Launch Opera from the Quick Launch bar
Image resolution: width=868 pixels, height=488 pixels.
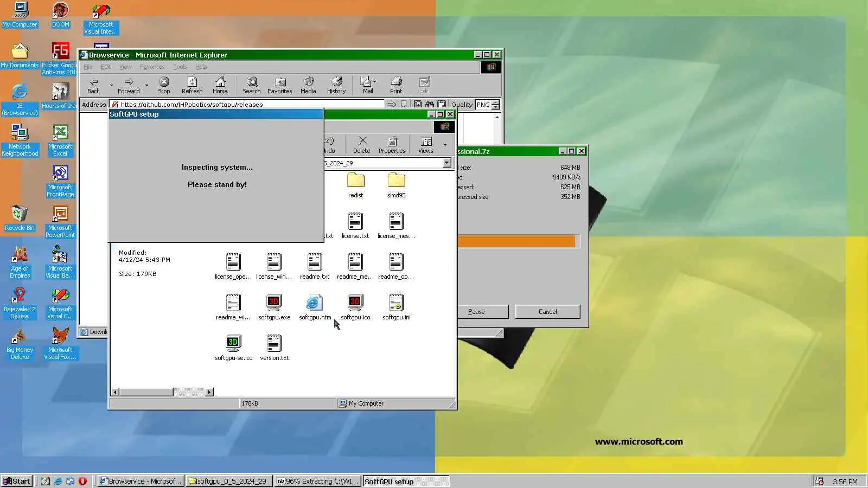click(x=82, y=481)
